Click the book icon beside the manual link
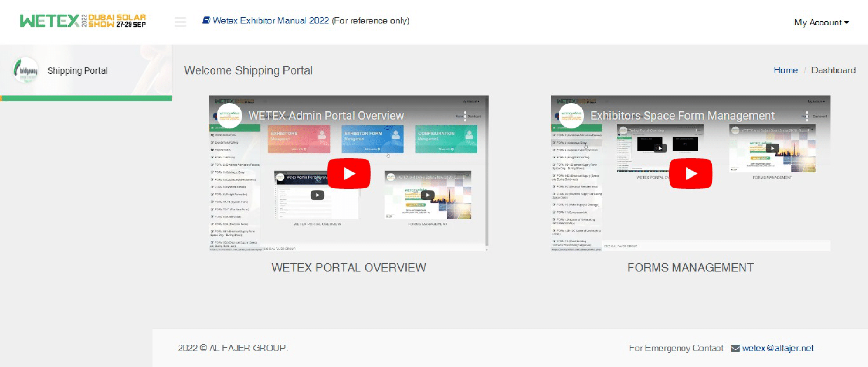868x367 pixels. click(206, 20)
